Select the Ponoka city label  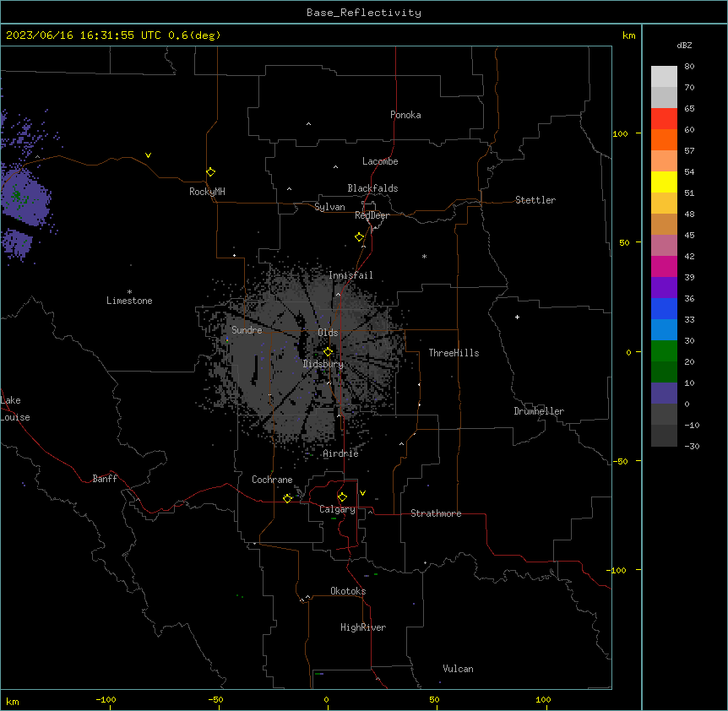click(x=405, y=115)
